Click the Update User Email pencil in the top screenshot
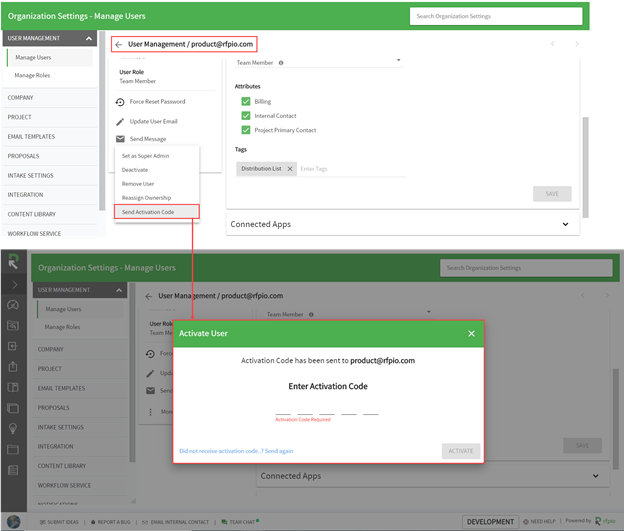 (120, 121)
